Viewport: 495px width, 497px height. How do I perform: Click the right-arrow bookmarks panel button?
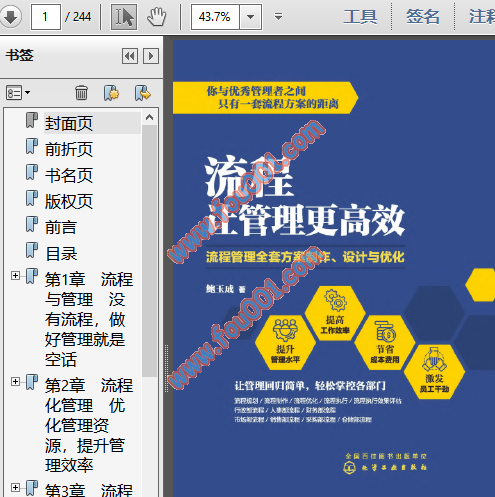[x=151, y=56]
